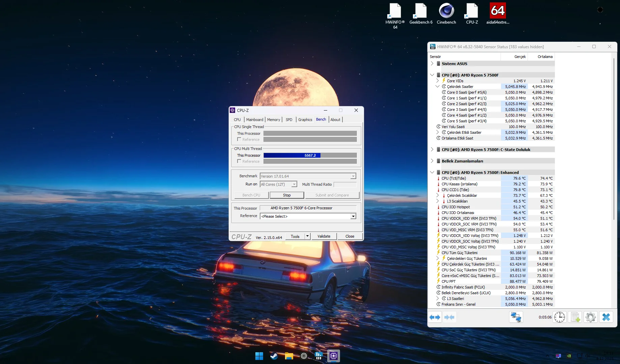Open Steam from the taskbar
The height and width of the screenshot is (364, 620).
point(274,356)
